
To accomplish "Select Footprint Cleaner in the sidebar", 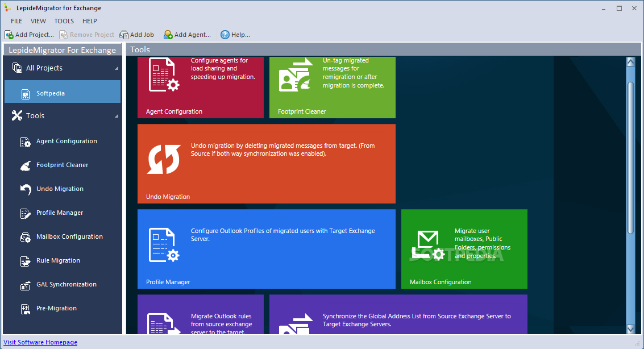I will point(63,165).
